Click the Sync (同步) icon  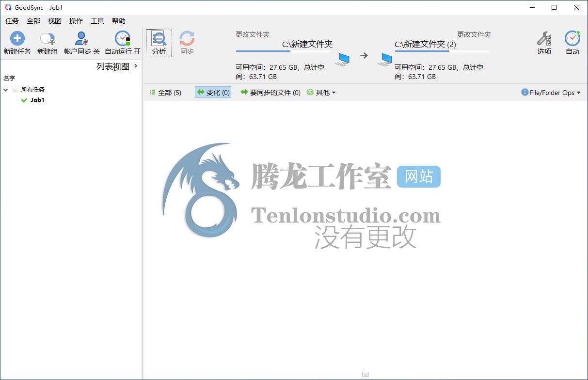pyautogui.click(x=187, y=39)
